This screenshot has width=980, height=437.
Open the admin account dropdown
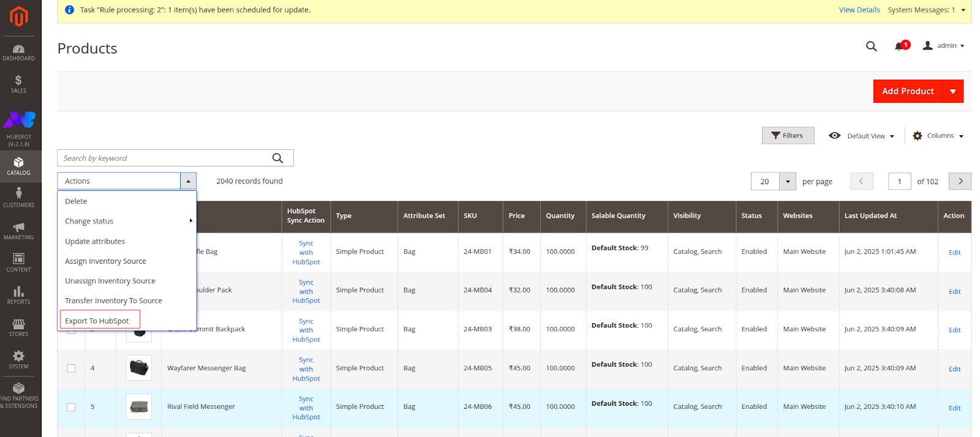coord(943,46)
